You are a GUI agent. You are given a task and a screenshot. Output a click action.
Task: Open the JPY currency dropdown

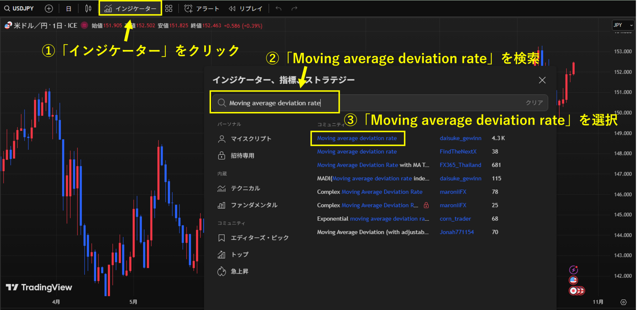click(623, 25)
